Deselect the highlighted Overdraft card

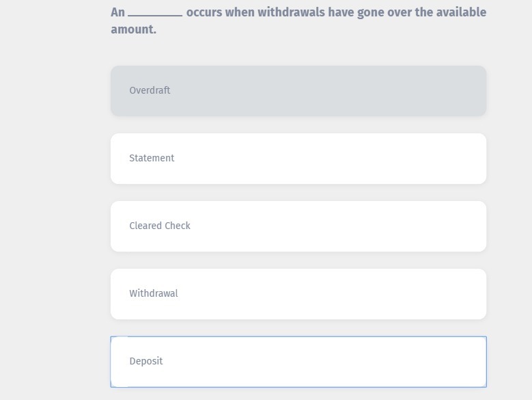coord(298,91)
